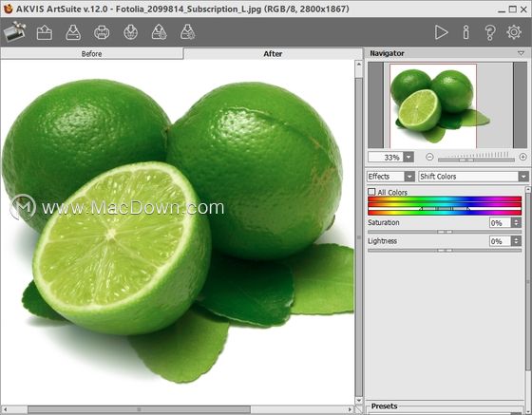The width and height of the screenshot is (532, 415).
Task: Open the Effects dropdown
Action: pos(390,177)
